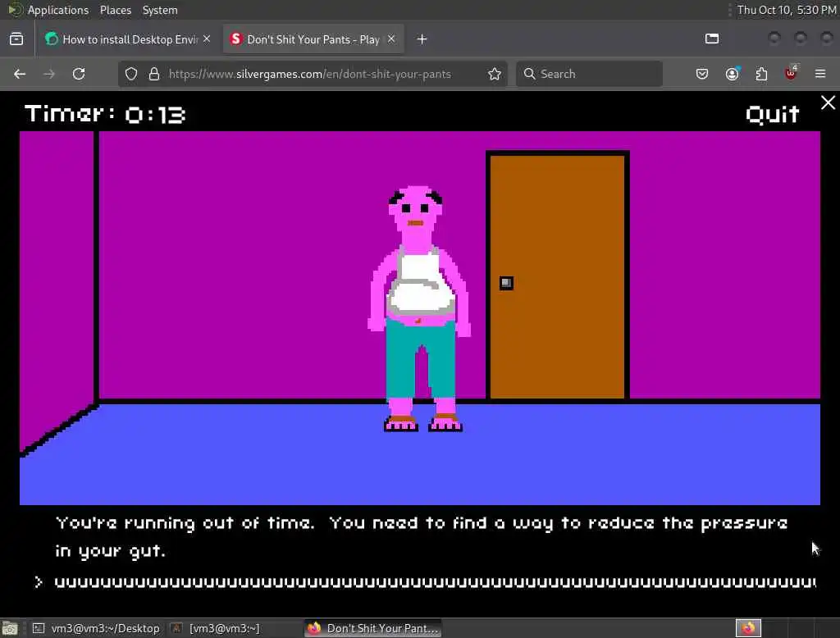Open the extensions puzzle icon

[x=761, y=74]
